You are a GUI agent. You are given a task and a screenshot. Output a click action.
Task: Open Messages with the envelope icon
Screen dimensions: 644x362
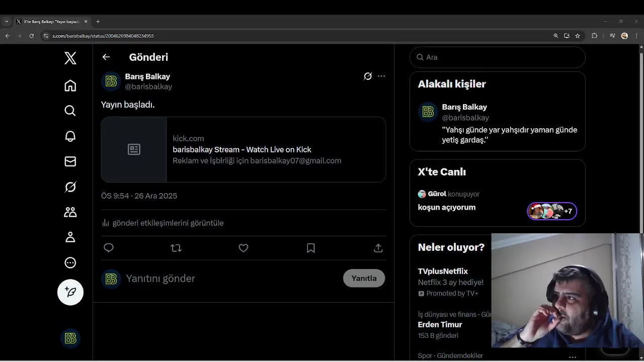click(70, 161)
